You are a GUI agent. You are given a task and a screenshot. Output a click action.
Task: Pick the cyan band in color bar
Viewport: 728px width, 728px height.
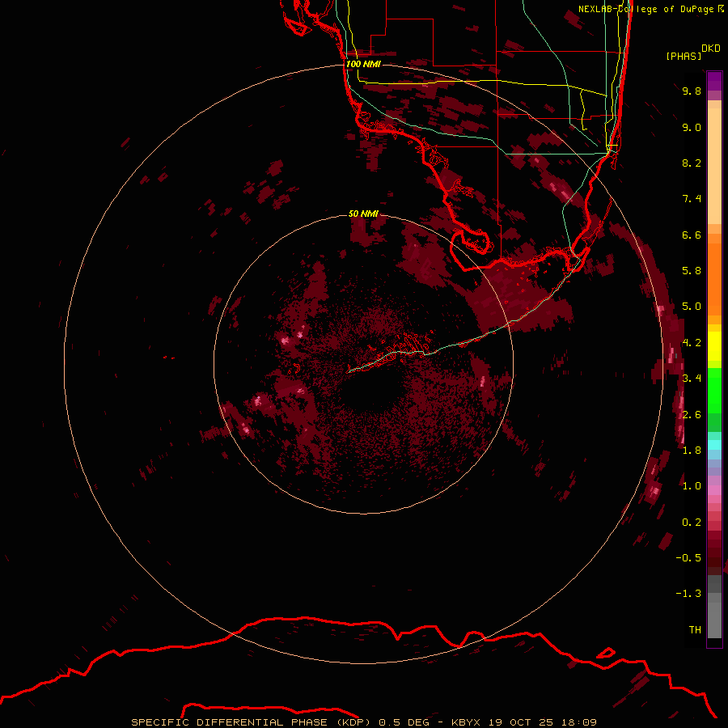pyautogui.click(x=714, y=444)
